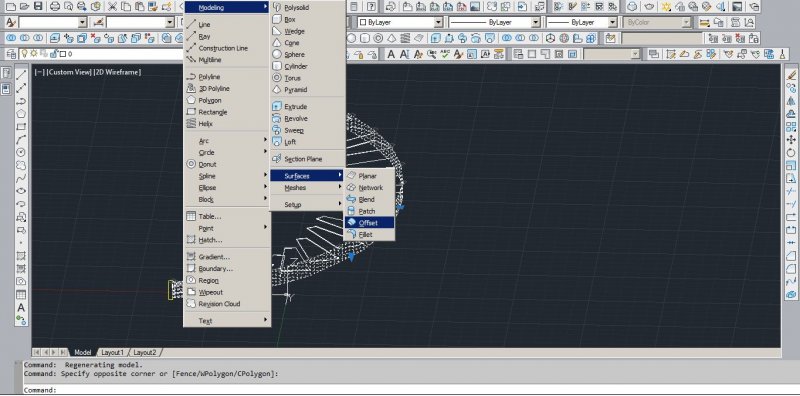Click the Erase tool at the top of the Modify toolbar
The image size is (800, 396).
click(791, 75)
